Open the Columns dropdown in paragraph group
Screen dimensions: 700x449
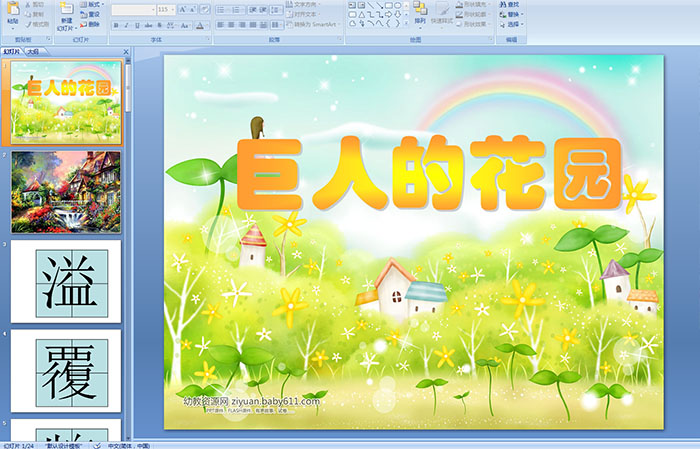pyautogui.click(x=277, y=25)
